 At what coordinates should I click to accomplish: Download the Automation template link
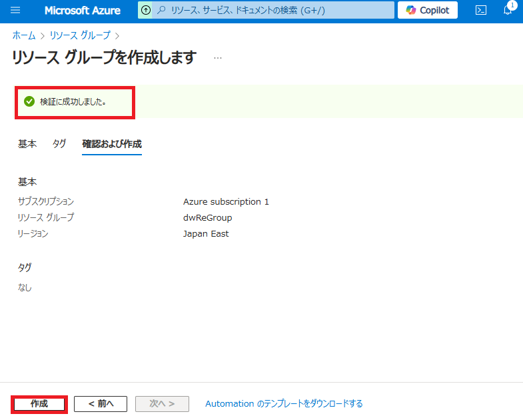284,404
